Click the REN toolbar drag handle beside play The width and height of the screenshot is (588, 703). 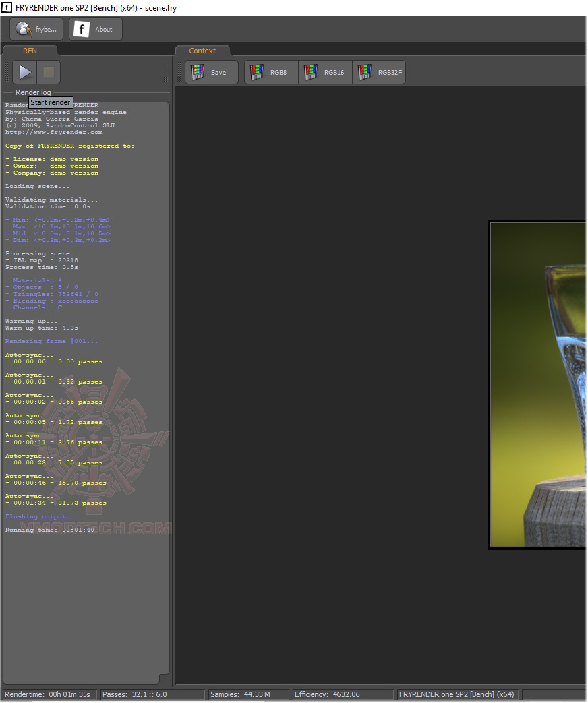point(7,72)
